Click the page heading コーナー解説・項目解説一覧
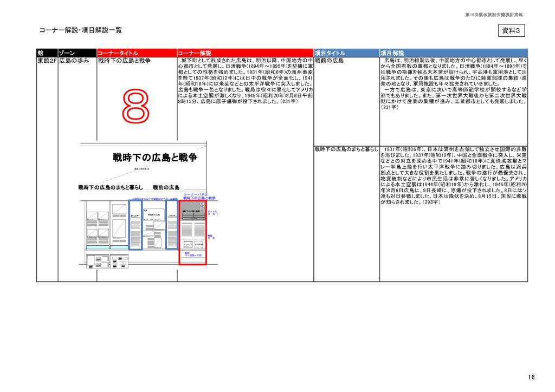This screenshot has width=555, height=392. click(x=81, y=30)
